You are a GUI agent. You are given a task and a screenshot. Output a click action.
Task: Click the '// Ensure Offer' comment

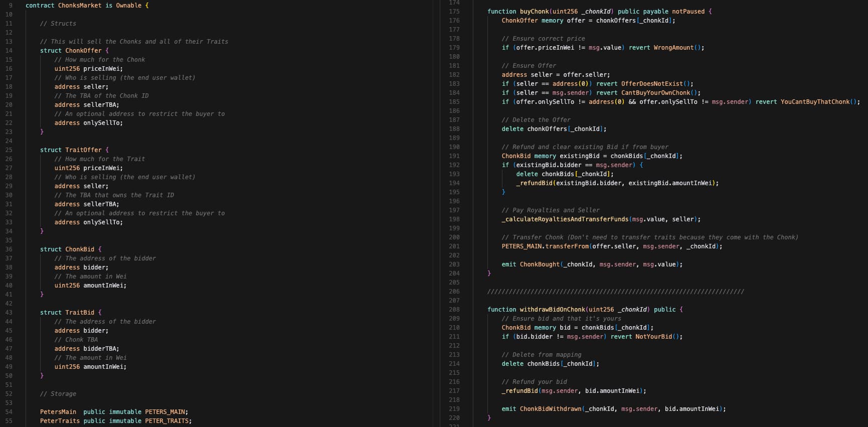pyautogui.click(x=529, y=66)
